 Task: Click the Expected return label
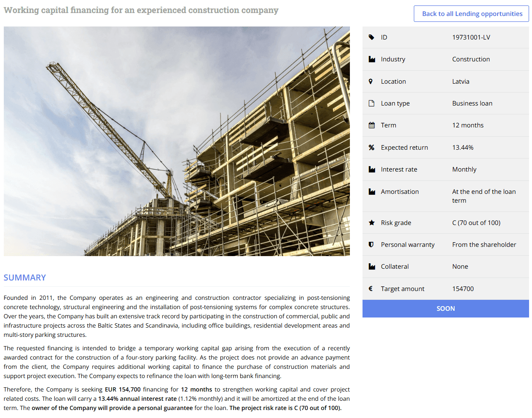405,148
